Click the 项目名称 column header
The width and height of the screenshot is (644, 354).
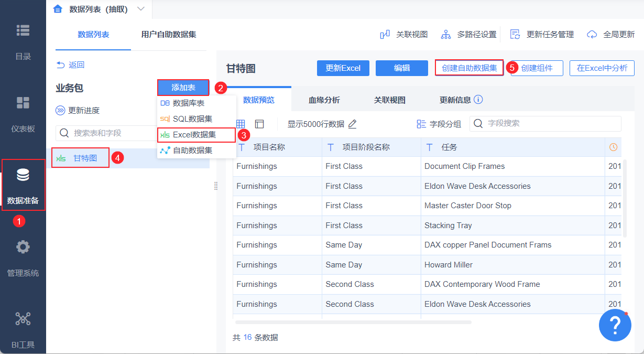coord(278,147)
